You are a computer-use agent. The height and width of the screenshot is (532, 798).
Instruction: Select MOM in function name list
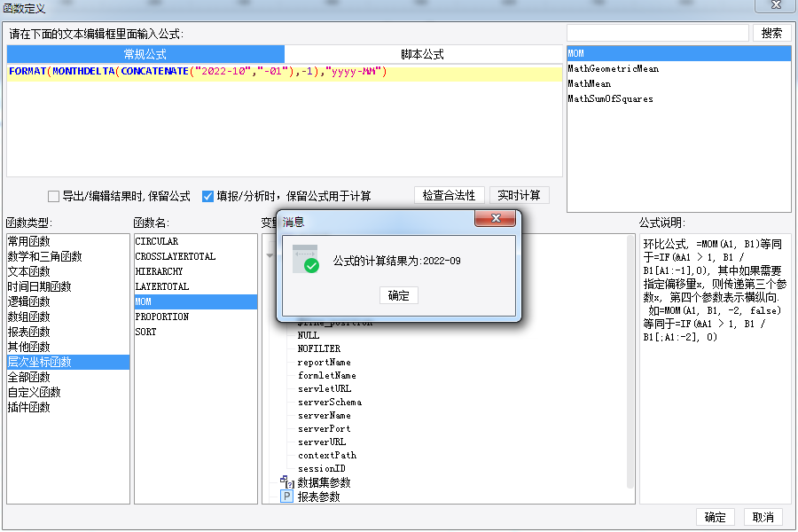click(x=196, y=301)
